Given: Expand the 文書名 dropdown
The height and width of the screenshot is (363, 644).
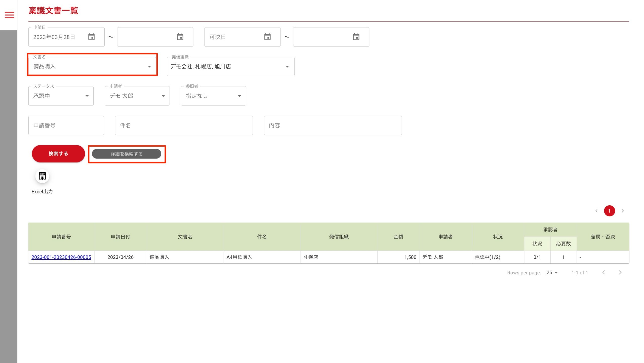Looking at the screenshot, I should [x=149, y=67].
